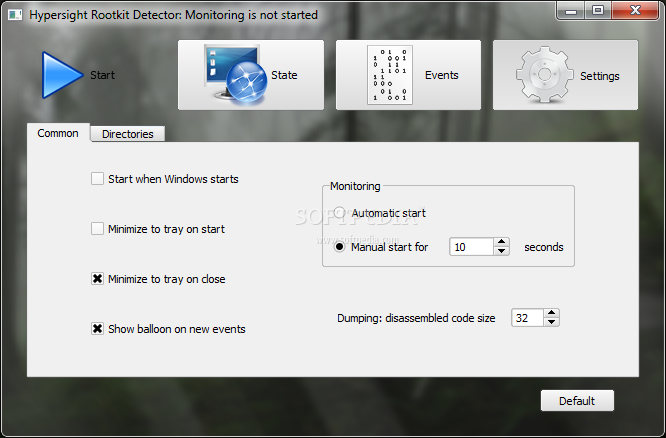
Task: Open the State panel button
Action: pyautogui.click(x=251, y=75)
